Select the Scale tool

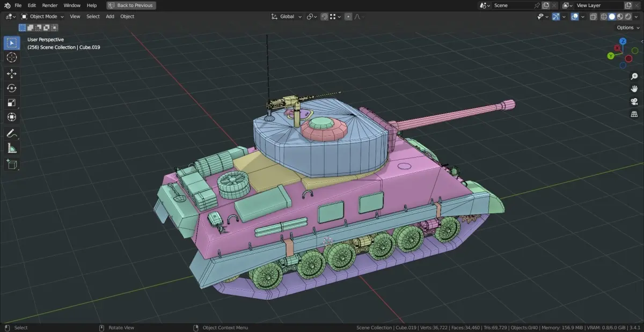(12, 102)
